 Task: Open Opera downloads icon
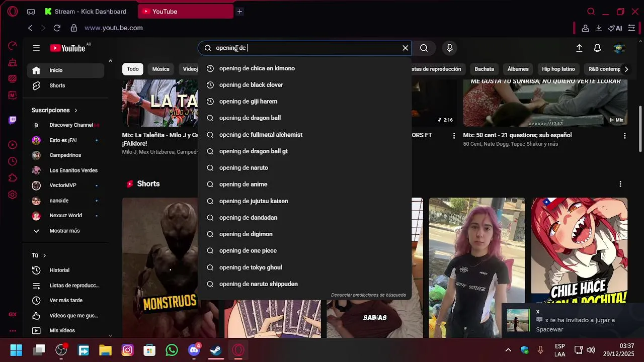pos(599,28)
